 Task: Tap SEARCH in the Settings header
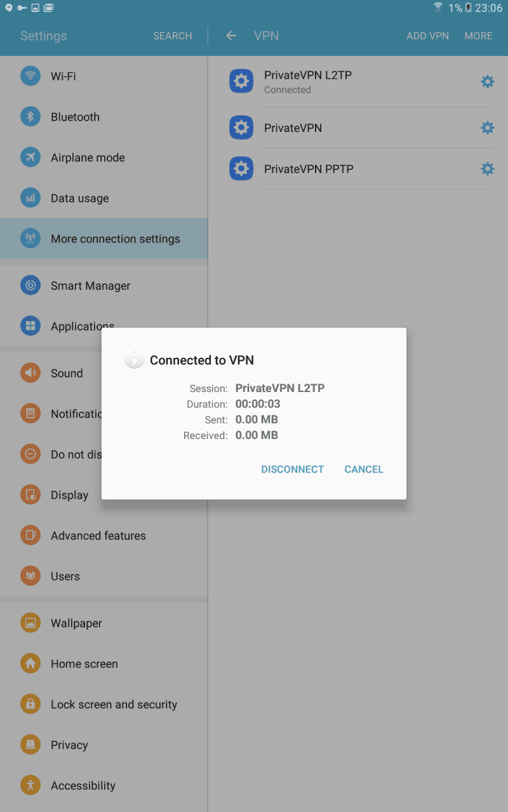click(172, 36)
